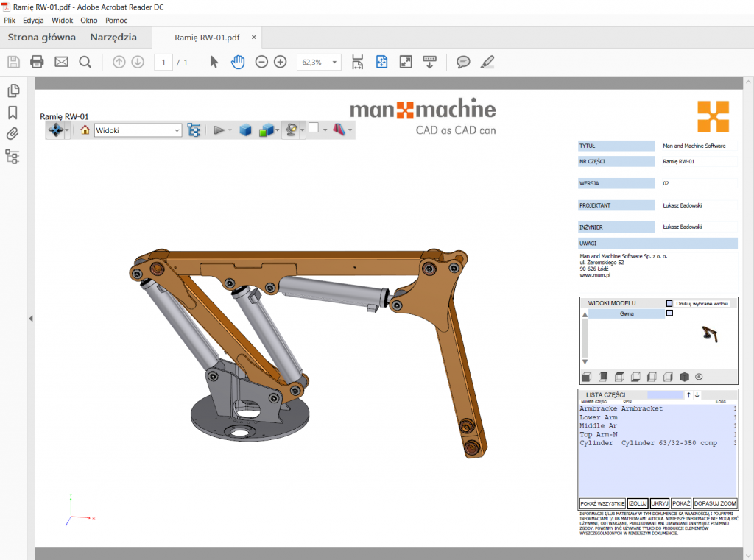Click the perspective projection cube icon
Viewport: 754px width, 560px height.
click(245, 130)
